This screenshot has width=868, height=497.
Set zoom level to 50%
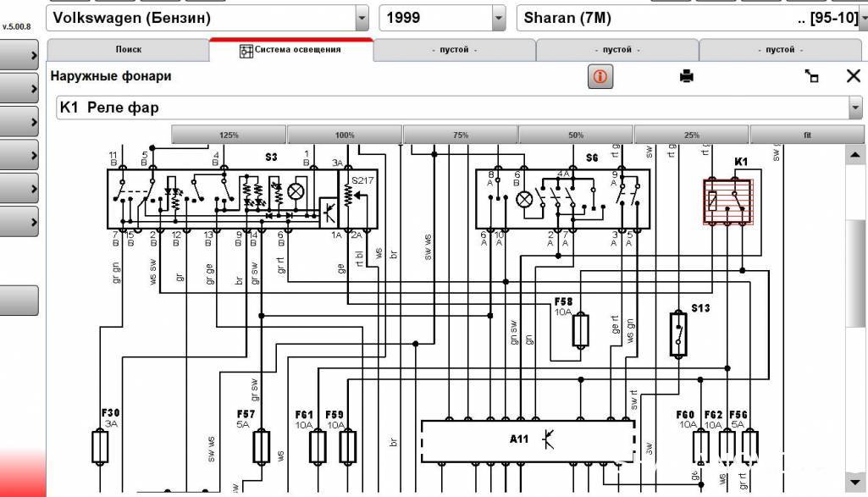(576, 135)
